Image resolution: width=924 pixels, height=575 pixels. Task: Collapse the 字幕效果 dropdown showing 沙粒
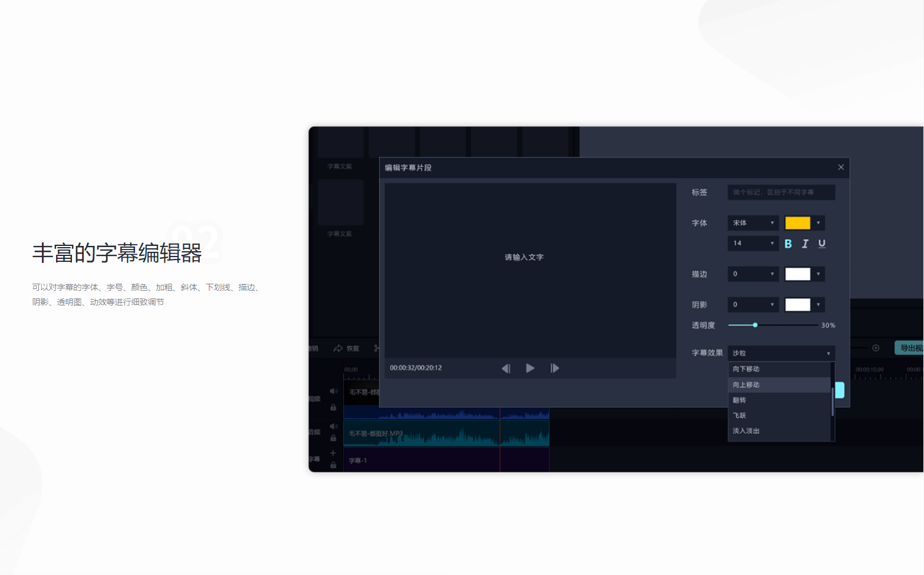[x=781, y=353]
